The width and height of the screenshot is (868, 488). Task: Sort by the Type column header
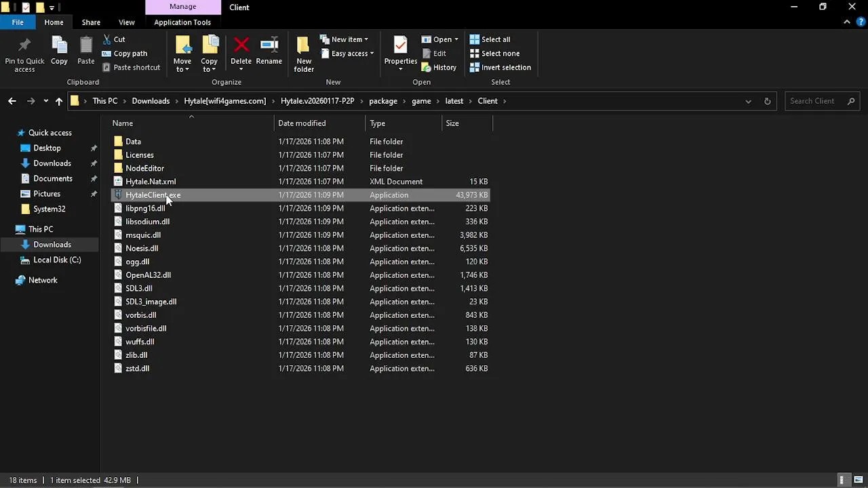(x=403, y=123)
